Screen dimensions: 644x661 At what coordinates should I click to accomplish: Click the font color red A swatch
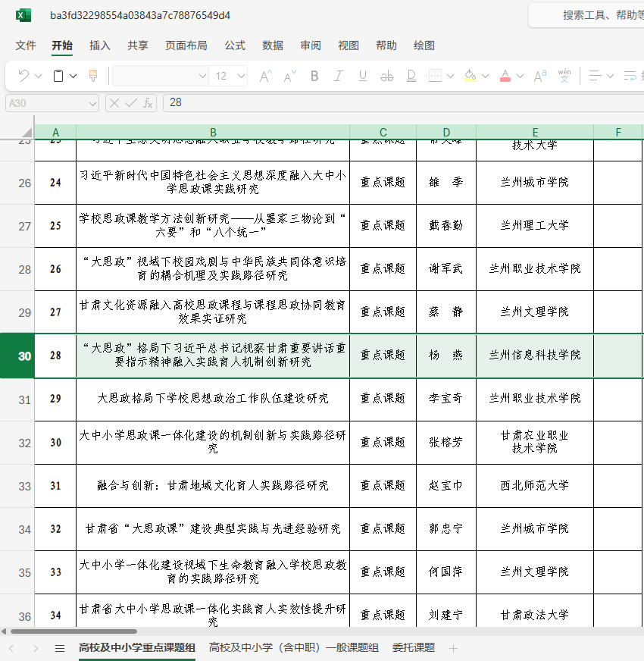505,76
